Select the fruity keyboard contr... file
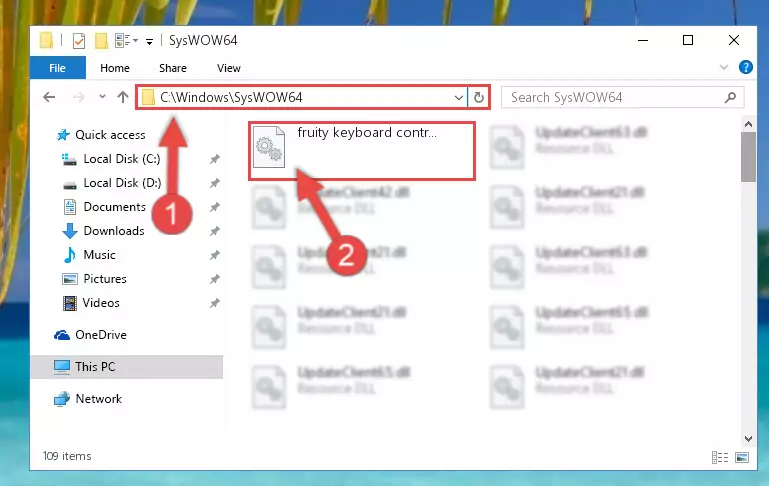The height and width of the screenshot is (486, 769). (362, 151)
